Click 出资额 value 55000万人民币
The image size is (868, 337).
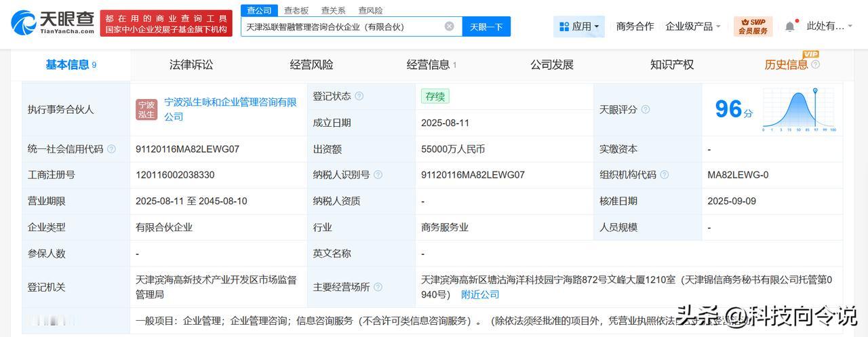pos(453,149)
